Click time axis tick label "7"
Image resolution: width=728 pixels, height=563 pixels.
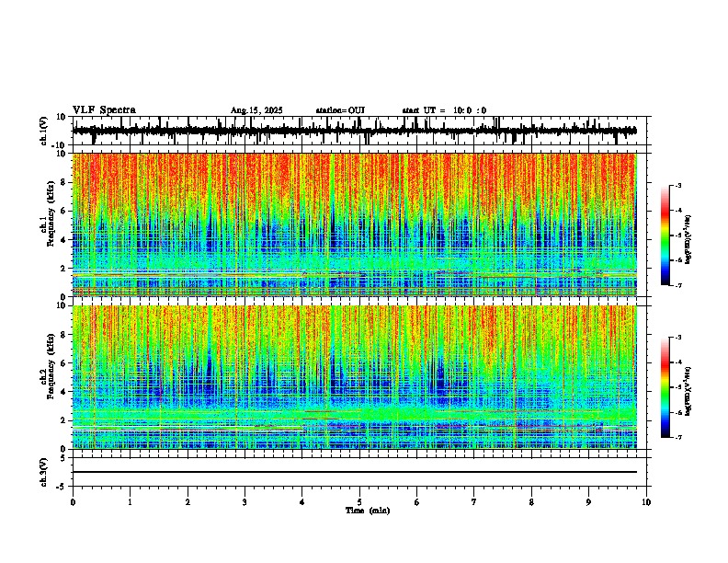pyautogui.click(x=474, y=502)
